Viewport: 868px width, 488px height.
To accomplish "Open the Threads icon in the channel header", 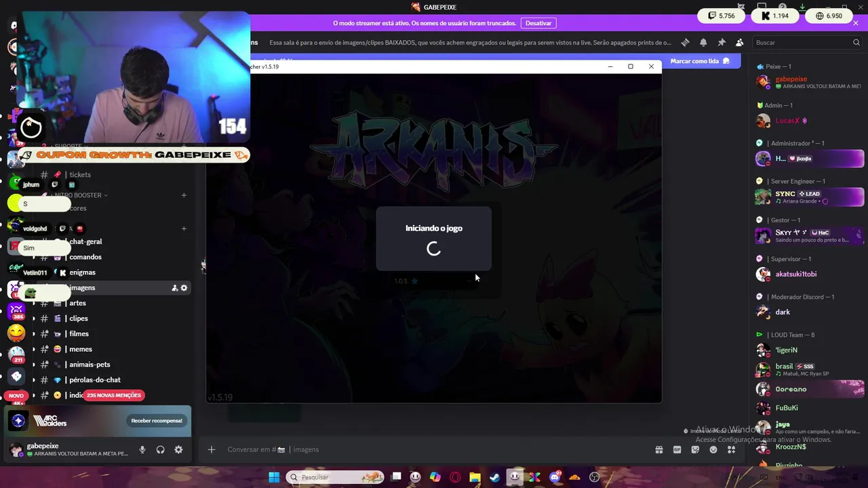I will pos(685,42).
